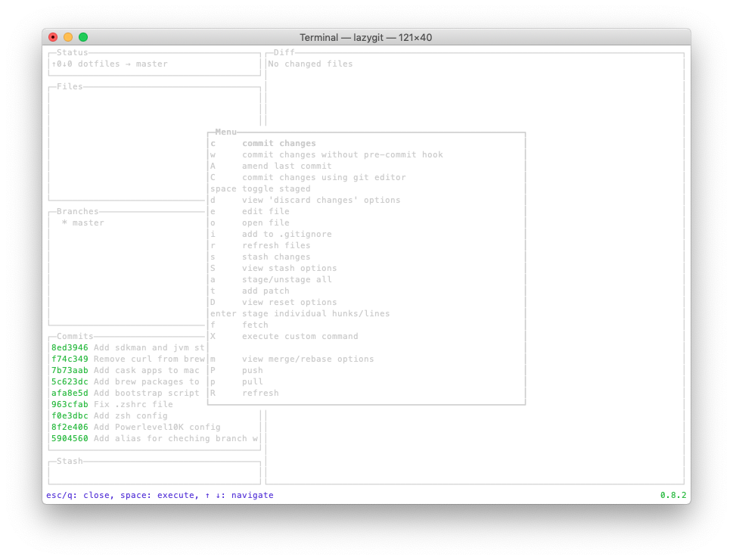
Task: Click 'No changed files' text in Diff
Action: pyautogui.click(x=310, y=64)
